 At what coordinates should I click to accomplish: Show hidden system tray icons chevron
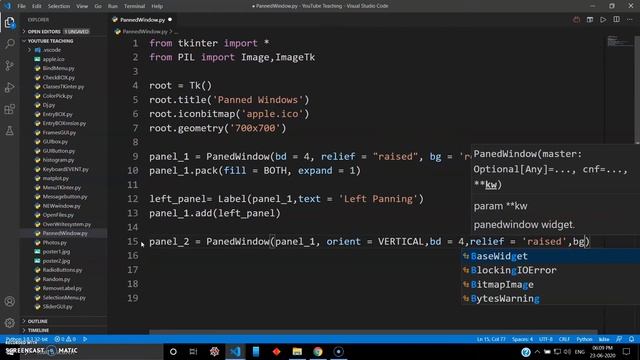[537, 351]
